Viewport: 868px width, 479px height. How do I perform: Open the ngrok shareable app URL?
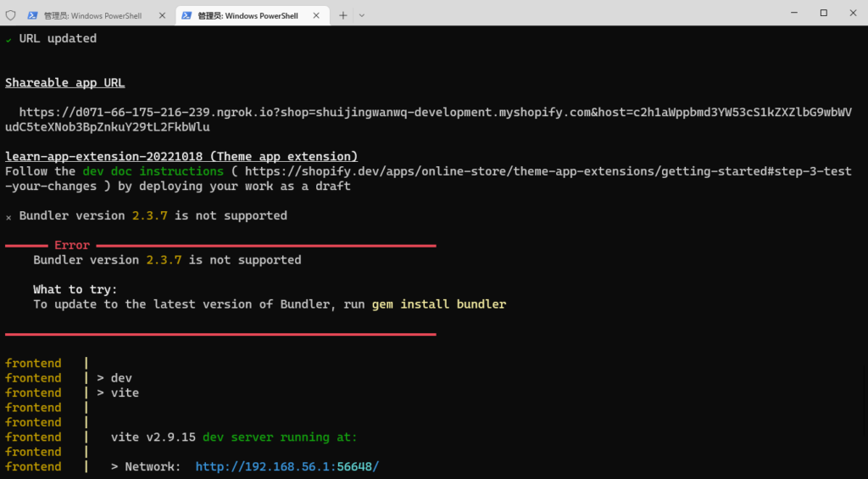(x=428, y=120)
